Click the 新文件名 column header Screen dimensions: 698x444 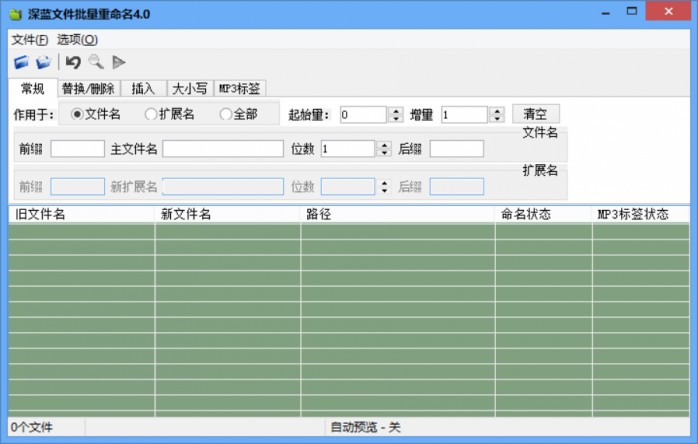(x=227, y=214)
